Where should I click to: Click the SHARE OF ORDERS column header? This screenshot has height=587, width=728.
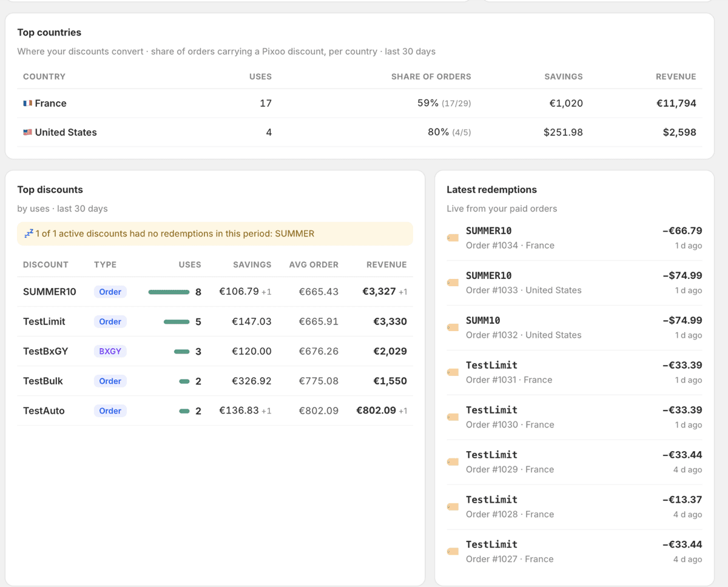(431, 76)
